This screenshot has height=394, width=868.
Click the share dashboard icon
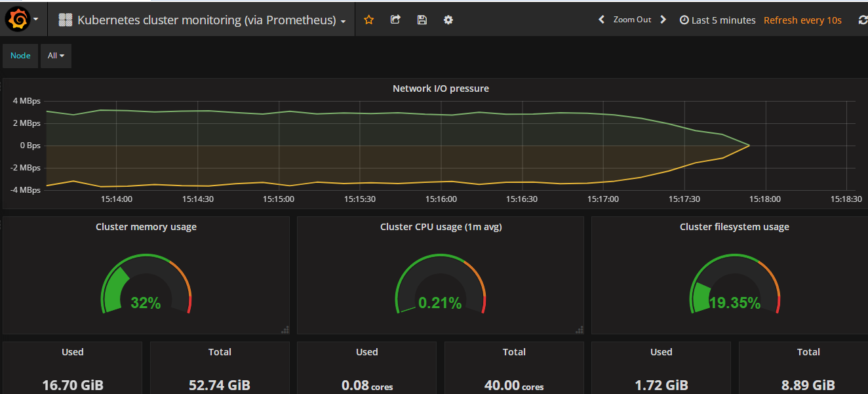395,20
